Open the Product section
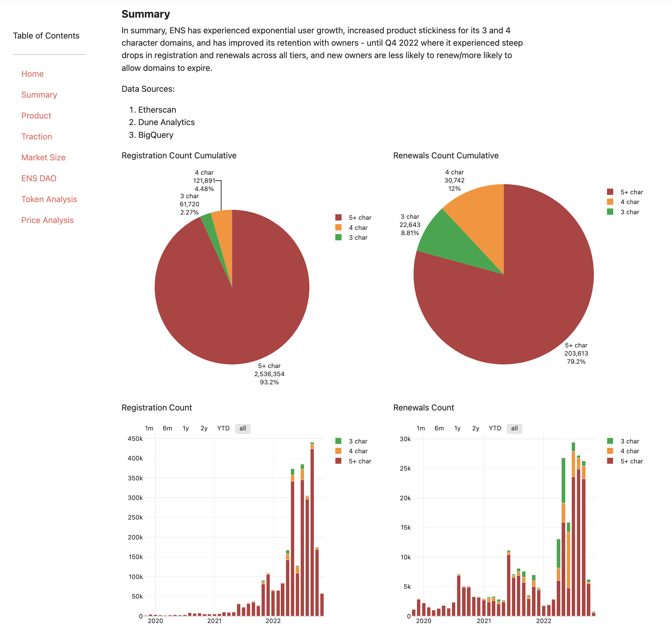 tap(36, 115)
